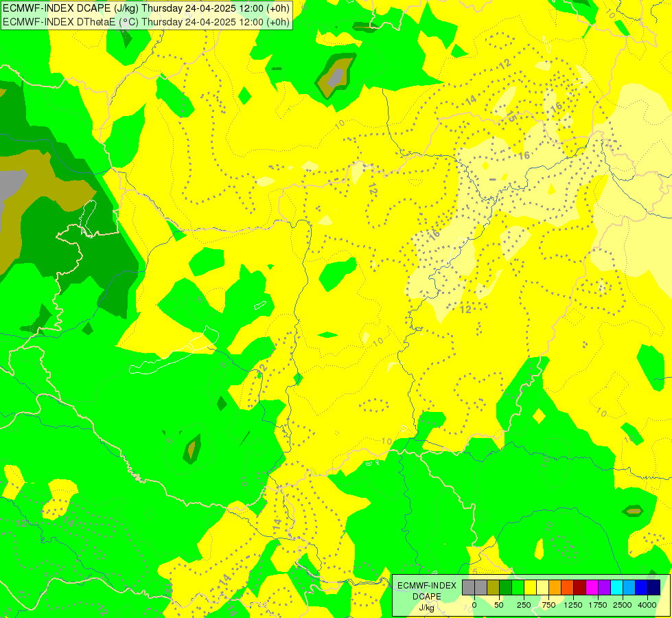Click the J/kg unit label in the legend
The height and width of the screenshot is (618, 672).
426,608
